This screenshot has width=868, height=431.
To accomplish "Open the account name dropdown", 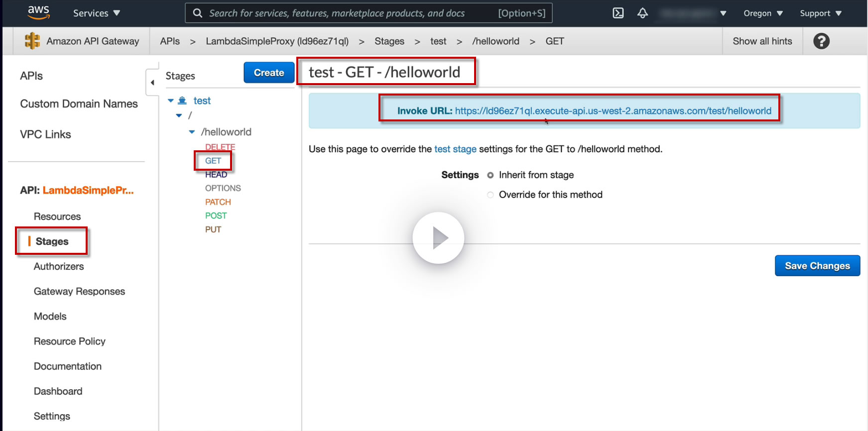I will coord(693,13).
